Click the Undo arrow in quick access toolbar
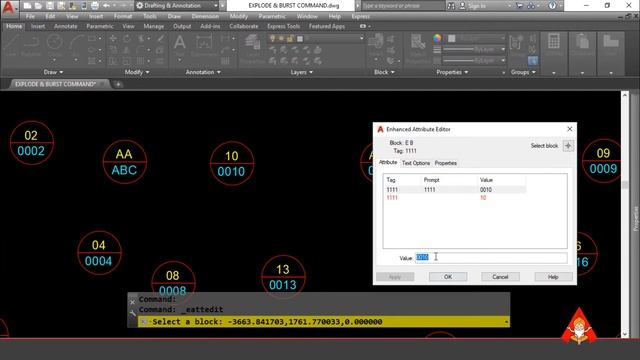The width and height of the screenshot is (640, 360). [x=106, y=6]
